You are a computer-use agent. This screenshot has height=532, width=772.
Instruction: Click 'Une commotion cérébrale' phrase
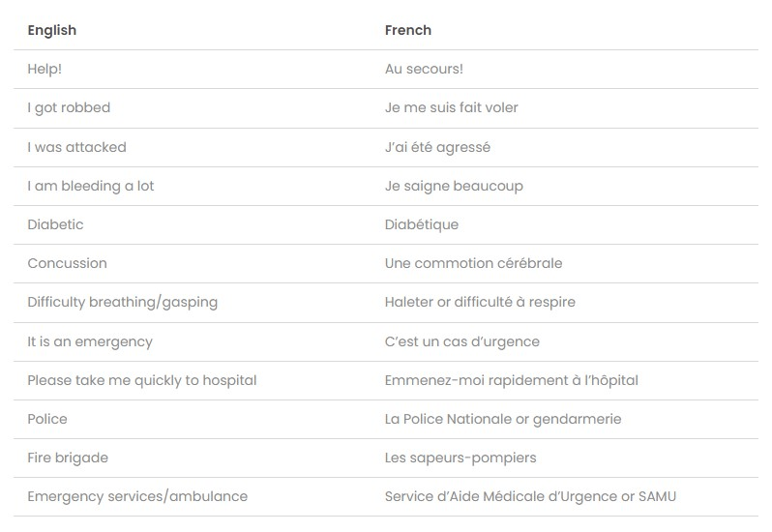(x=474, y=263)
